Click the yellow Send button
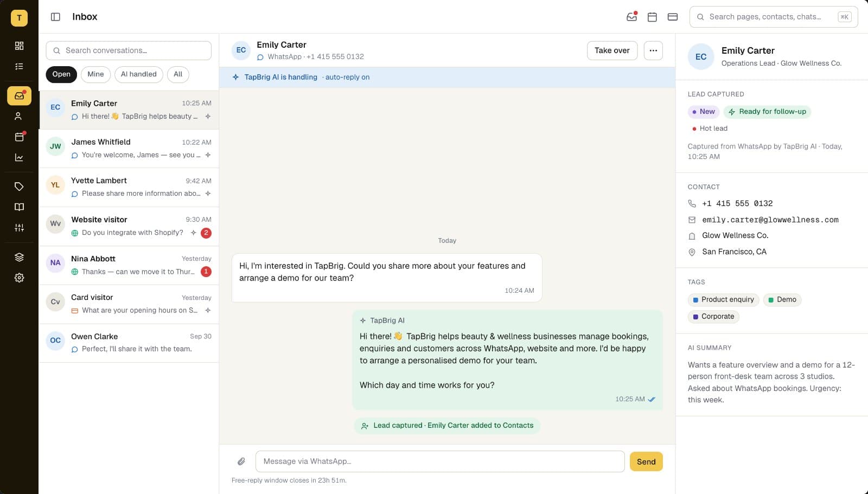Screen dimensions: 868x494 click(x=646, y=461)
